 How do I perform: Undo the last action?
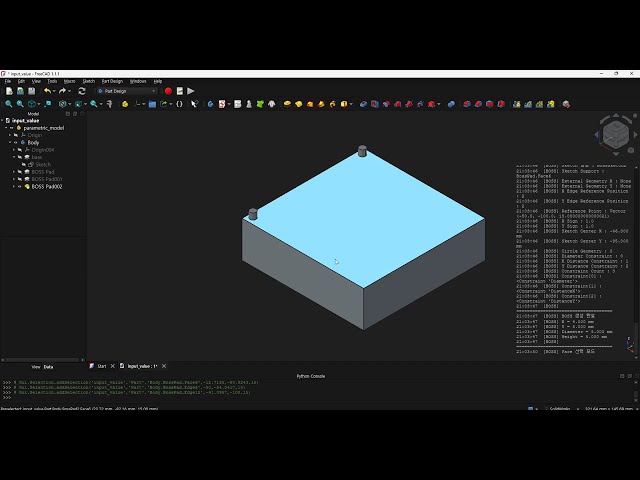[47, 91]
